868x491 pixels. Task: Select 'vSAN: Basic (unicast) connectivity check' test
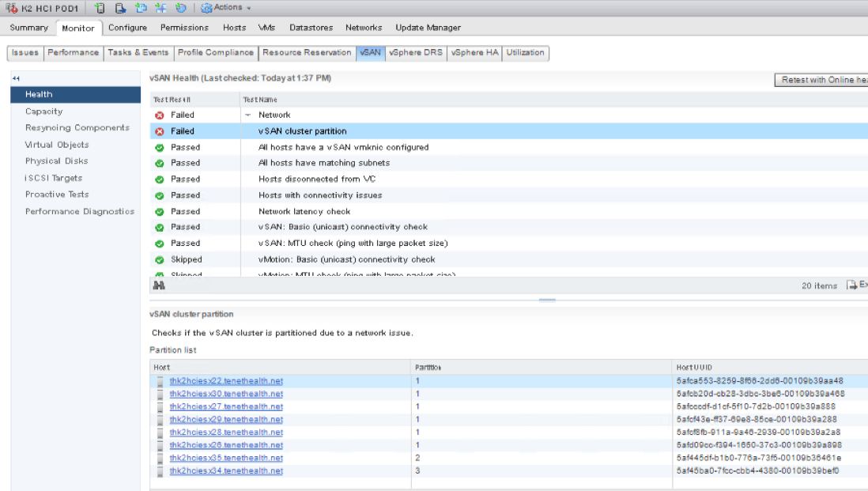point(509,227)
